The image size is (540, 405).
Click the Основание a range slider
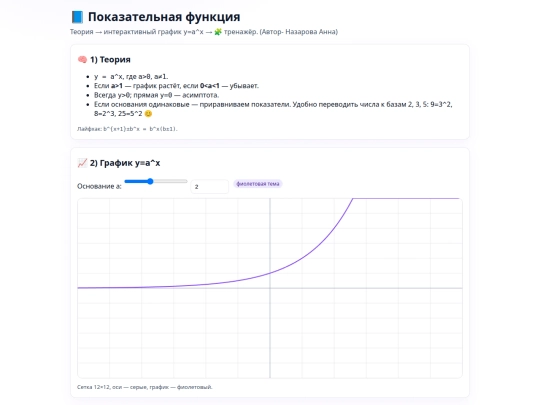[156, 181]
